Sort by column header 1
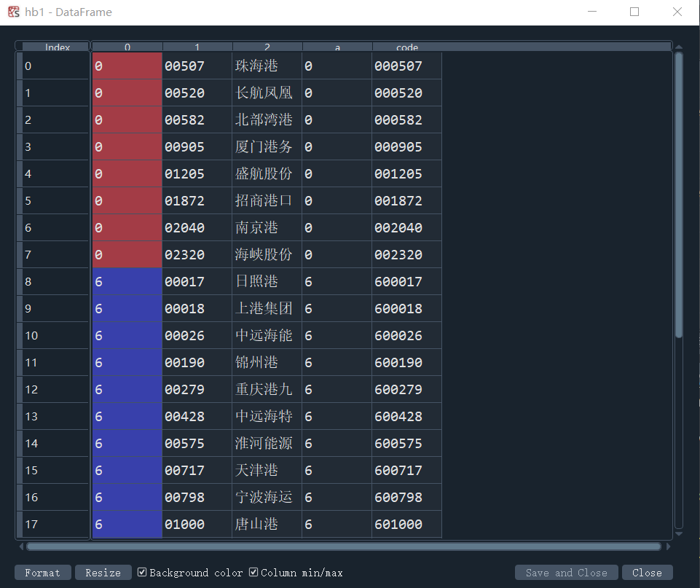 [197, 47]
